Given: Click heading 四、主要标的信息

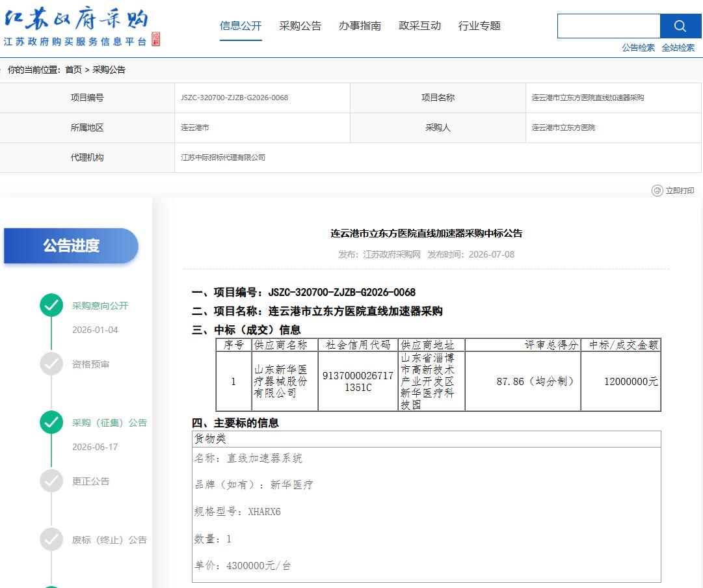Looking at the screenshot, I should [235, 423].
